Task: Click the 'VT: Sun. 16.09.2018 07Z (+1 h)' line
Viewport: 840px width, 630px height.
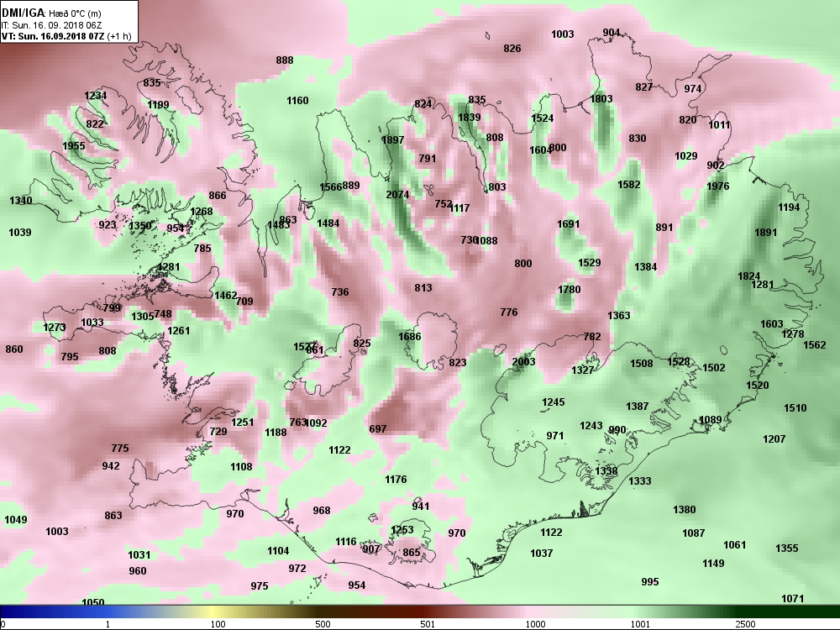Action: 66,36
